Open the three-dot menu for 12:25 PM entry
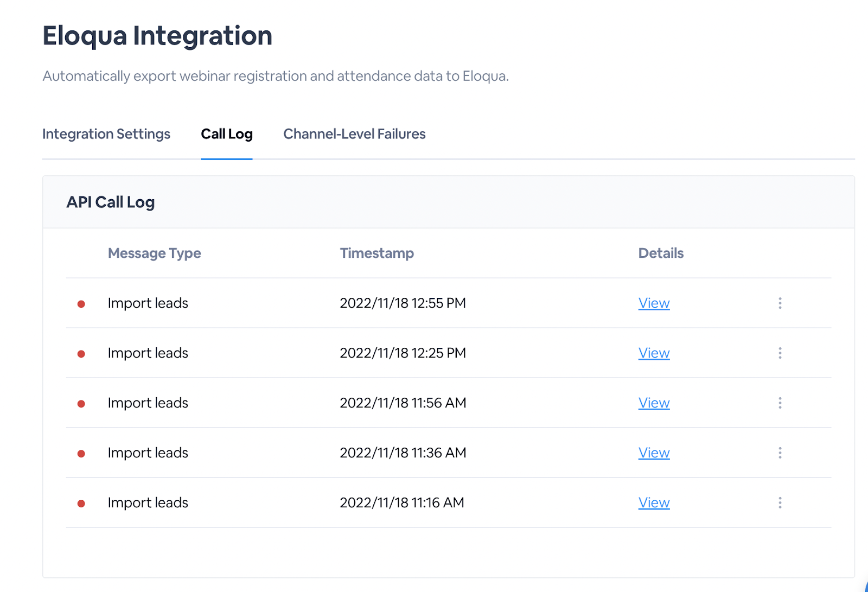Image resolution: width=868 pixels, height=592 pixels. pos(780,353)
